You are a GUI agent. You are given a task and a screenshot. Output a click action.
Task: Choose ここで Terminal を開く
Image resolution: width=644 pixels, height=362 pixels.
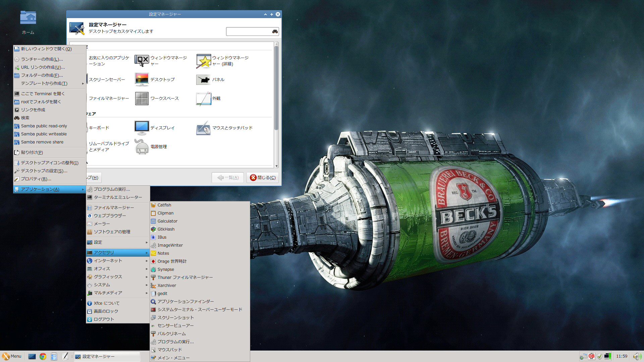pyautogui.click(x=50, y=94)
